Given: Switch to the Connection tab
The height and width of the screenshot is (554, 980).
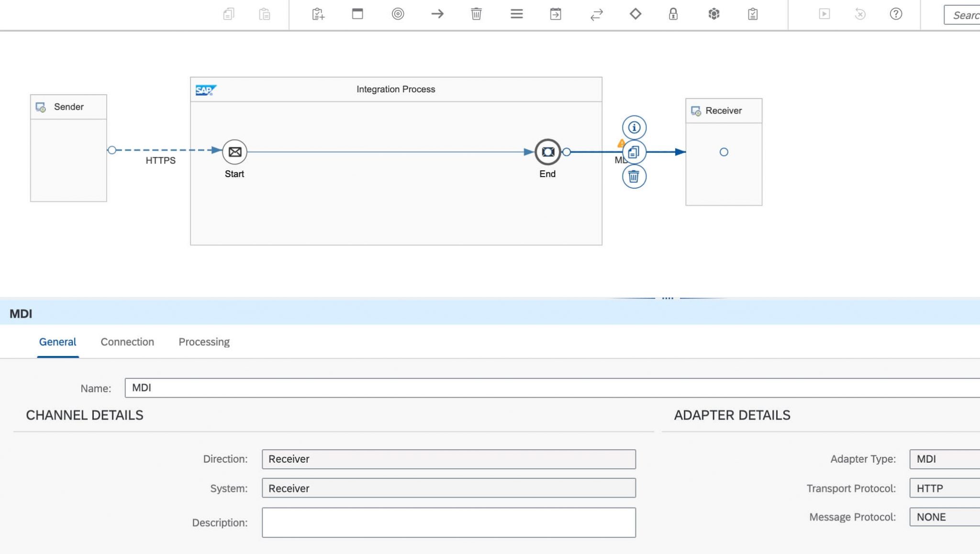Looking at the screenshot, I should click(x=127, y=342).
